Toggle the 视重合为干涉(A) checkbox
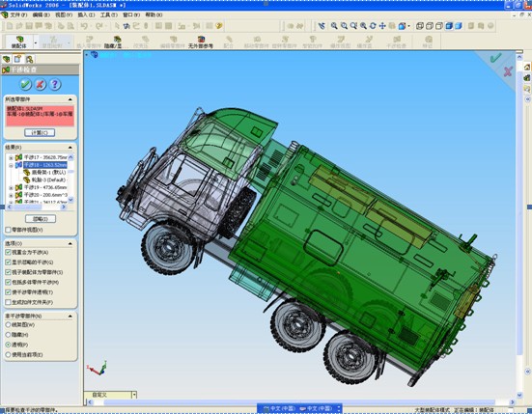The image size is (532, 414). [8, 252]
